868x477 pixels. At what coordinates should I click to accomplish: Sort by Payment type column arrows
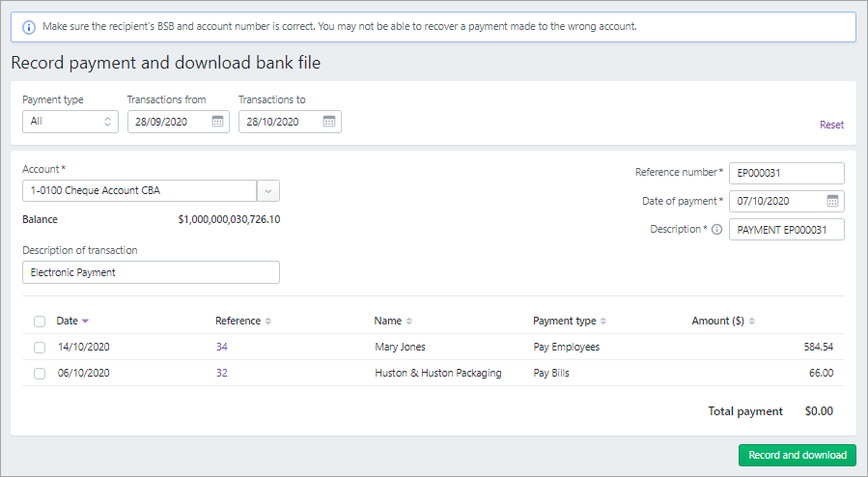pos(603,321)
